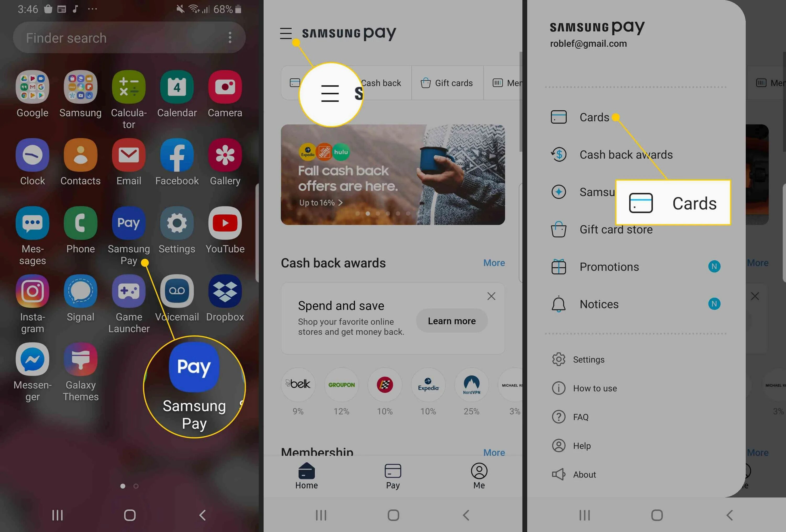This screenshot has height=532, width=786.
Task: Open Cash back awards section icon
Action: 558,154
